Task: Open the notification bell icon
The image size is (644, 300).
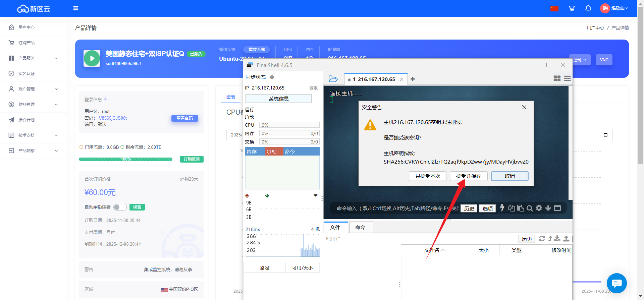Action: tap(588, 8)
